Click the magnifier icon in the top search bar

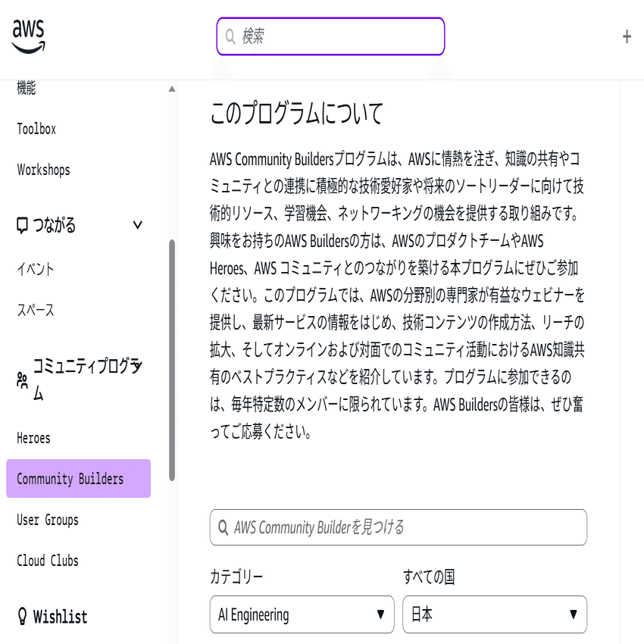pyautogui.click(x=230, y=36)
